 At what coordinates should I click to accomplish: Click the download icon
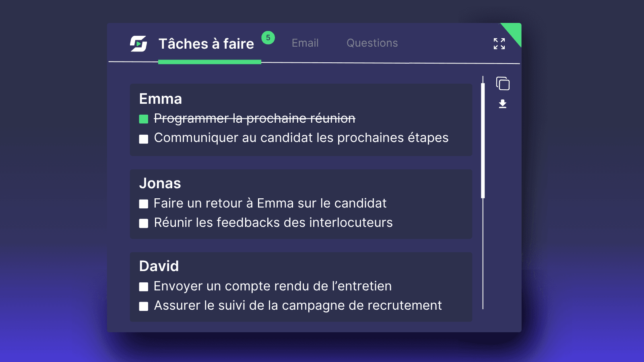point(503,104)
